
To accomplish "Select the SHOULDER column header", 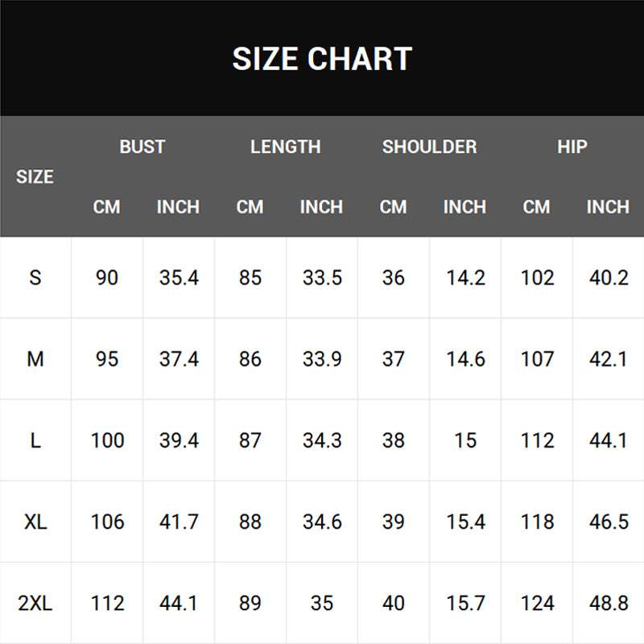I will click(430, 147).
